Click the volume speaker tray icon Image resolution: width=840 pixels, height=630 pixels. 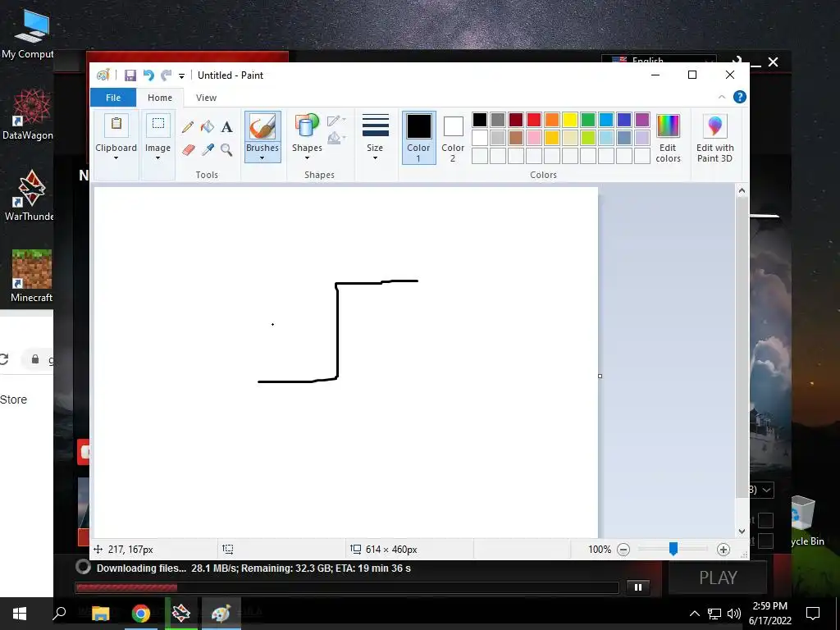pos(734,614)
